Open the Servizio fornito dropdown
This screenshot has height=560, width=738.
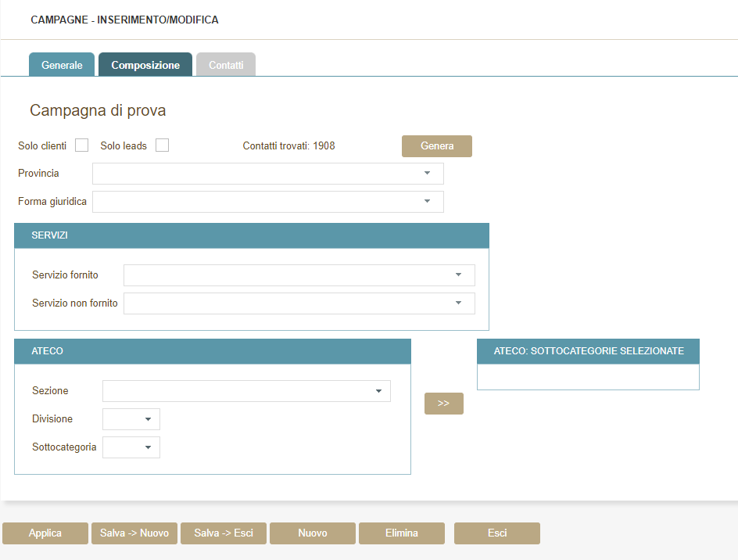pos(299,275)
